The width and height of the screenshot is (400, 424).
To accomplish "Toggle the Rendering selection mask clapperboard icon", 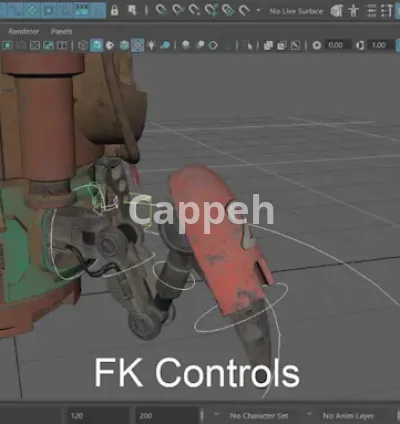I will pyautogui.click(x=81, y=10).
